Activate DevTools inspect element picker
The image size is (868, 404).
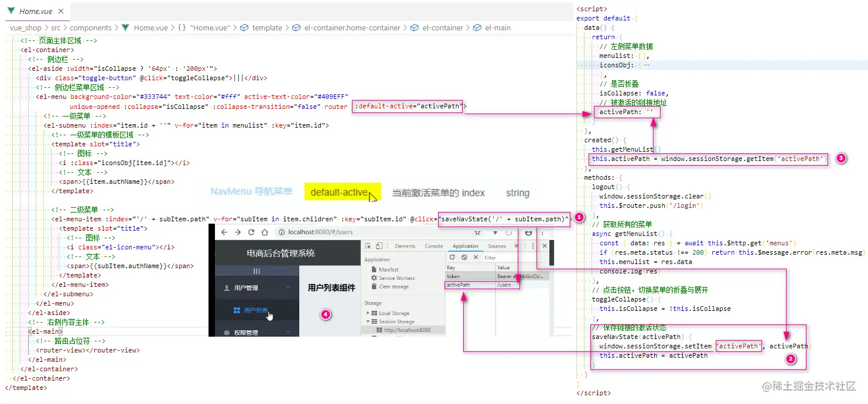point(368,246)
